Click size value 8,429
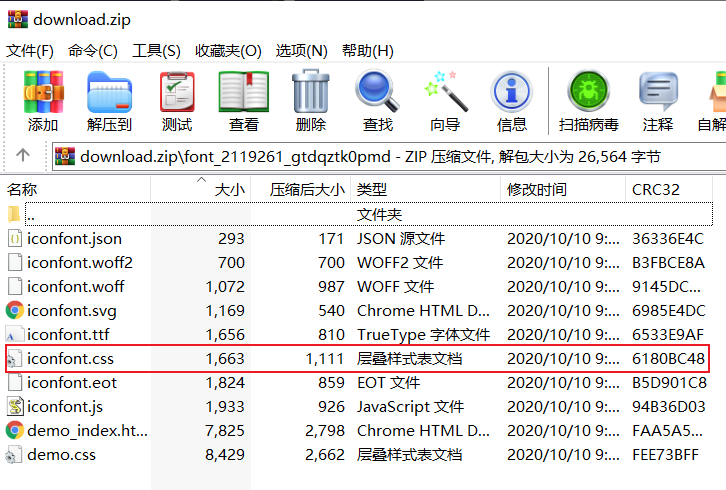726x490 pixels. [x=225, y=454]
